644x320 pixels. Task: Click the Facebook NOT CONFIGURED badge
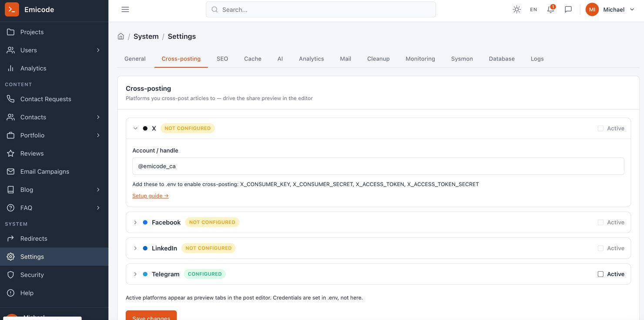[x=212, y=222]
